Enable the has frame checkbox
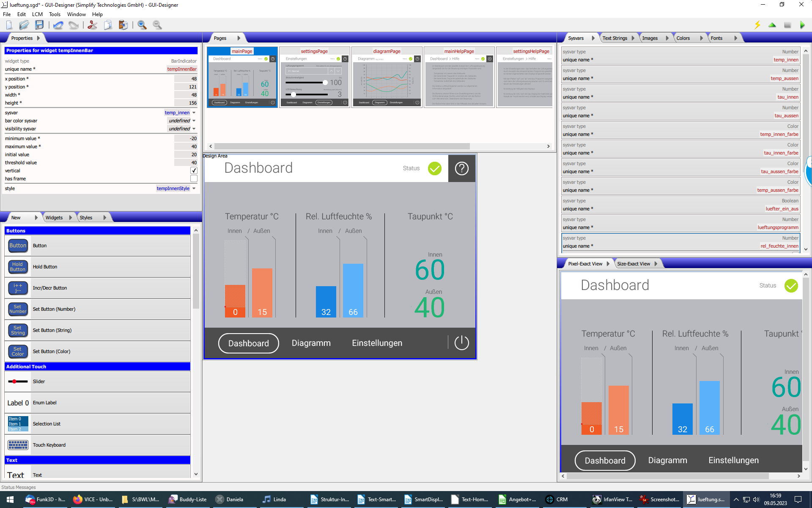 coord(194,179)
